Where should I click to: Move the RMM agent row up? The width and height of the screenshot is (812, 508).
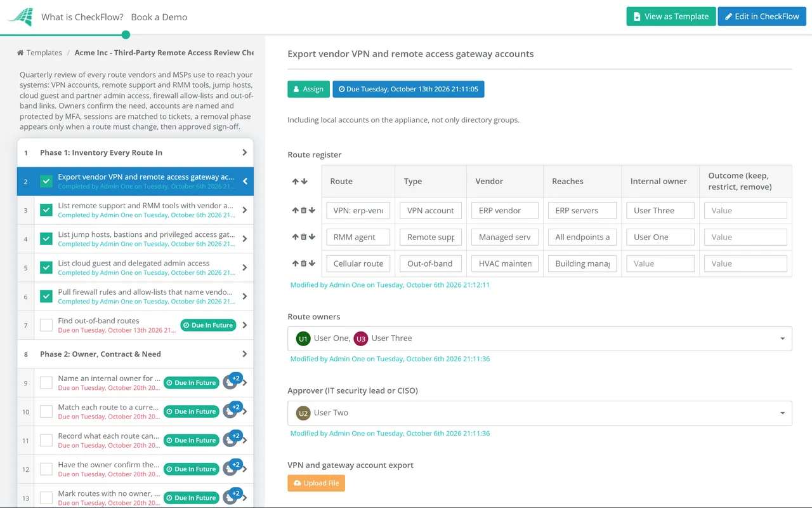(295, 237)
